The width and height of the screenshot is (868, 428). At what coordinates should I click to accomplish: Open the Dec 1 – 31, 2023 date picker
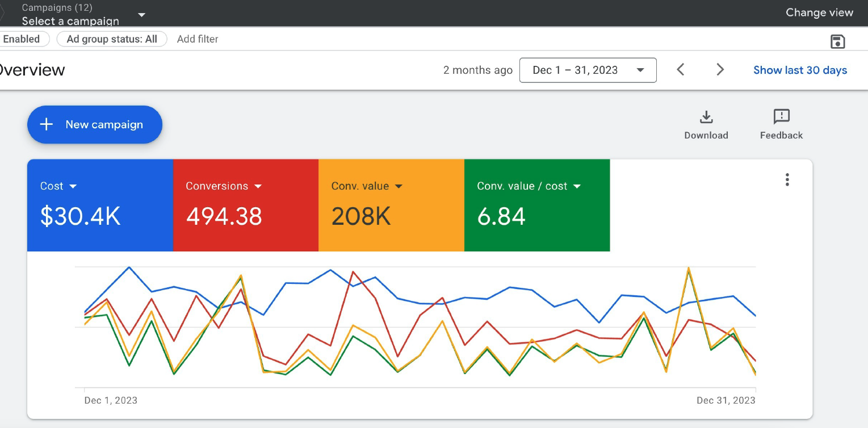click(588, 70)
